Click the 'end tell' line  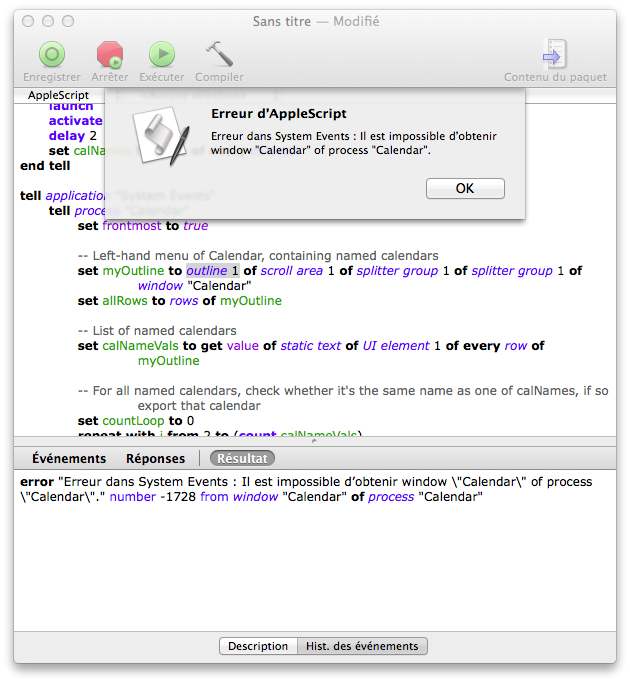tap(45, 166)
